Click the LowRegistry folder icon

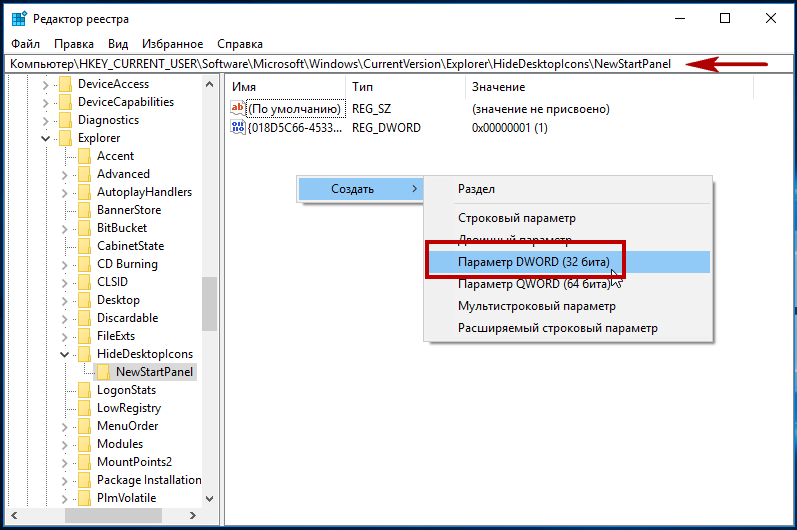[x=84, y=408]
